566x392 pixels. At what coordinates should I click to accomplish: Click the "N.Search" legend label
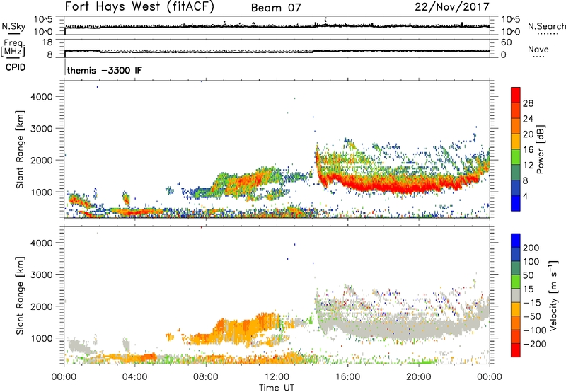547,26
